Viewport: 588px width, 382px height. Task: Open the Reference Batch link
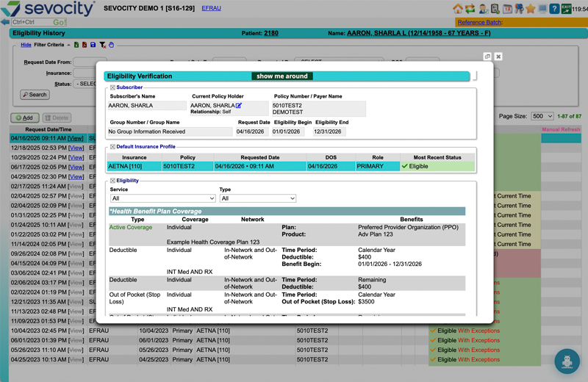[479, 22]
